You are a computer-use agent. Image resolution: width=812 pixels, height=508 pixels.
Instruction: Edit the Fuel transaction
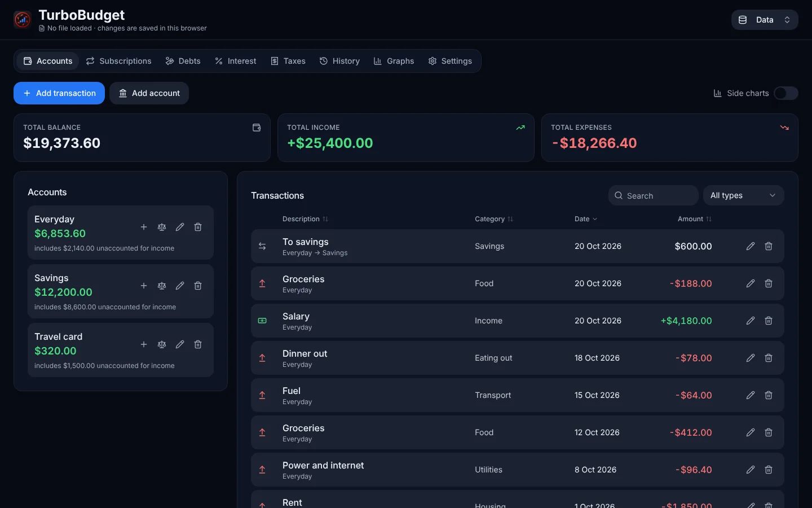(751, 395)
